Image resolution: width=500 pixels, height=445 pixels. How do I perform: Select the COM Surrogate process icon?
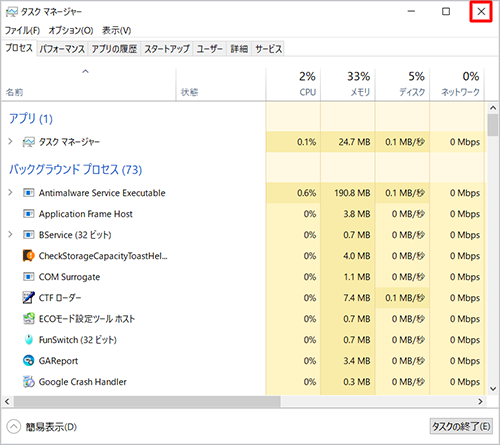click(29, 277)
